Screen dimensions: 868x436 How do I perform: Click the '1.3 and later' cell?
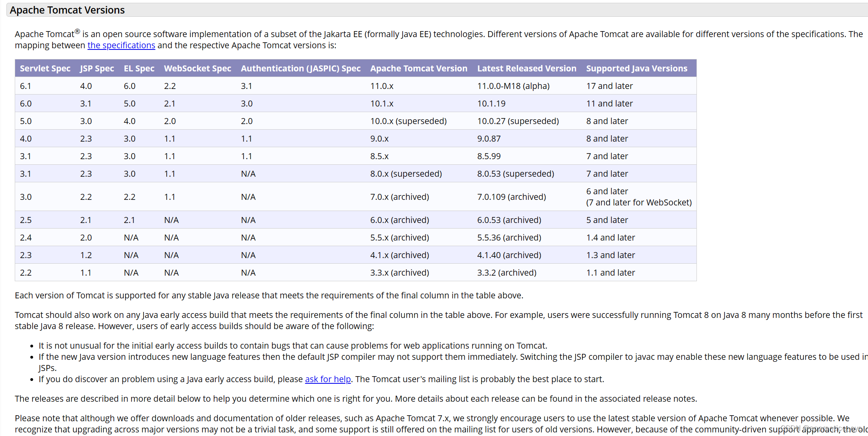point(611,255)
